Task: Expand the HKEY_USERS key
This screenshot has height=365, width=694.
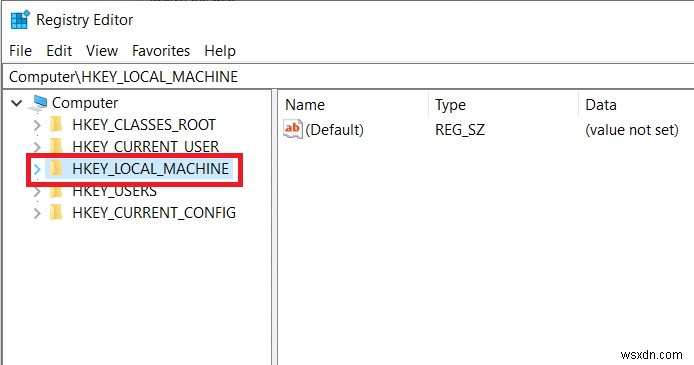Action: [x=37, y=192]
